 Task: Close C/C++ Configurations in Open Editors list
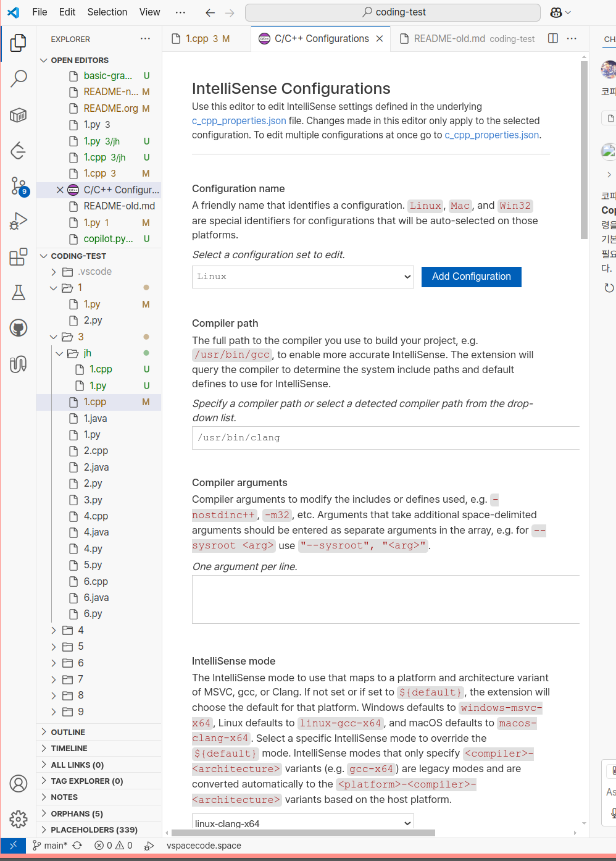(x=60, y=190)
